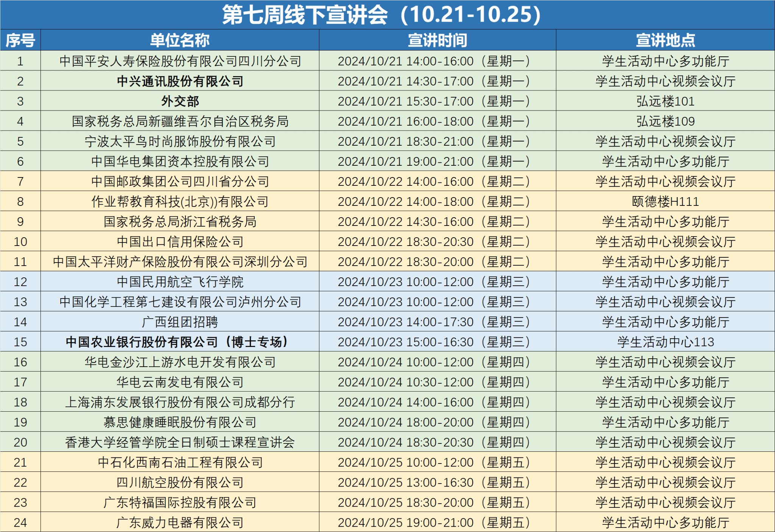Select 中国农业银行股份有限公司（博士专场）
This screenshot has width=775, height=532.
pyautogui.click(x=180, y=342)
